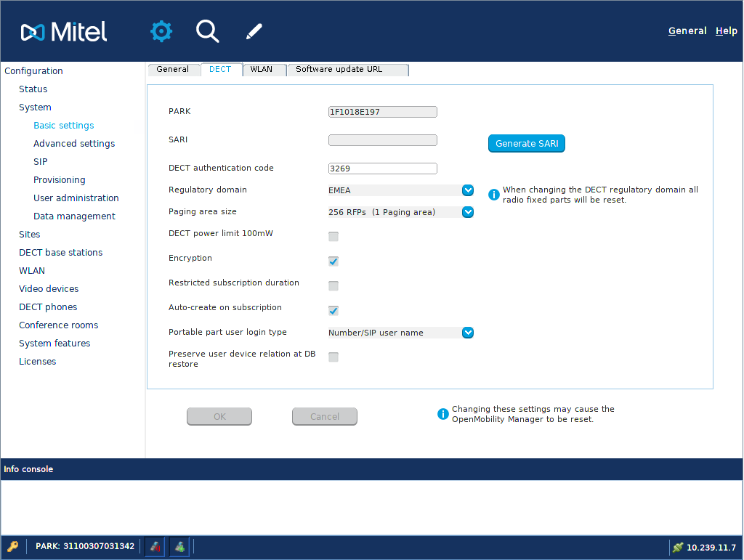Screen dimensions: 744x560
Task: Click the connection plug icon near IP address
Action: coord(677,547)
